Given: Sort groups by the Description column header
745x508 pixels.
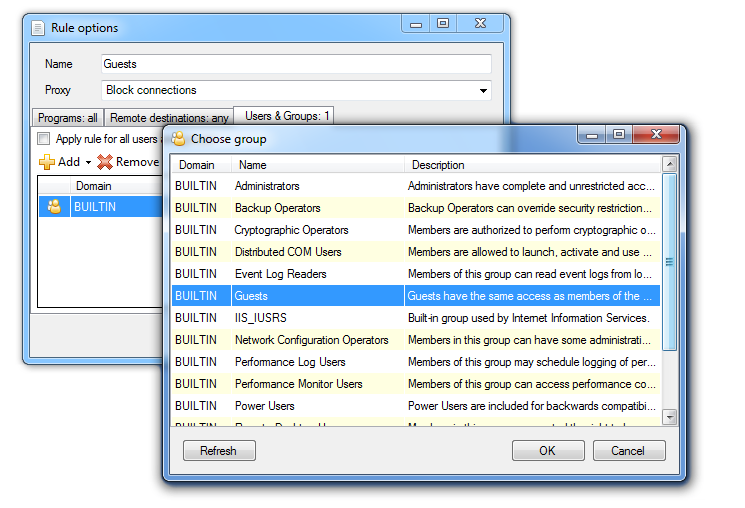Looking at the screenshot, I should [x=530, y=165].
